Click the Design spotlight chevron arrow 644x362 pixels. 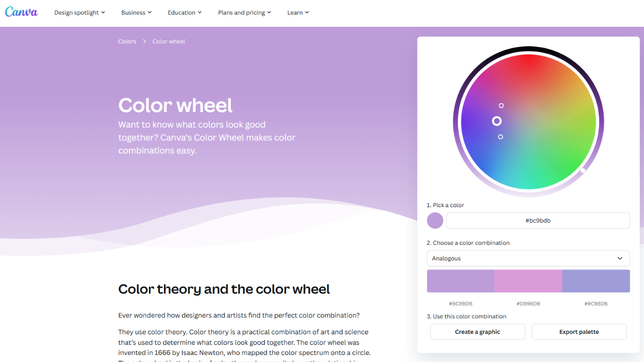103,13
